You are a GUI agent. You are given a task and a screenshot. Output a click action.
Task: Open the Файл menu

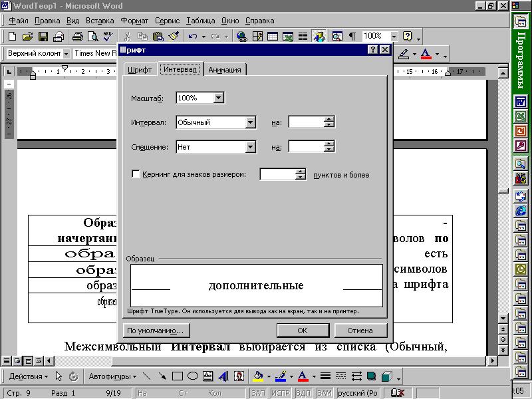tap(19, 21)
